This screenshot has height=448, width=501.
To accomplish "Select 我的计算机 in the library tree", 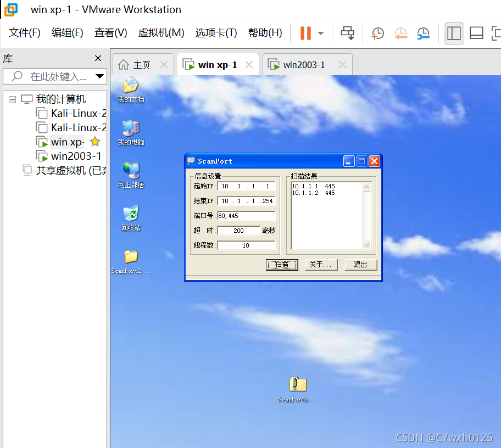I will pos(61,99).
